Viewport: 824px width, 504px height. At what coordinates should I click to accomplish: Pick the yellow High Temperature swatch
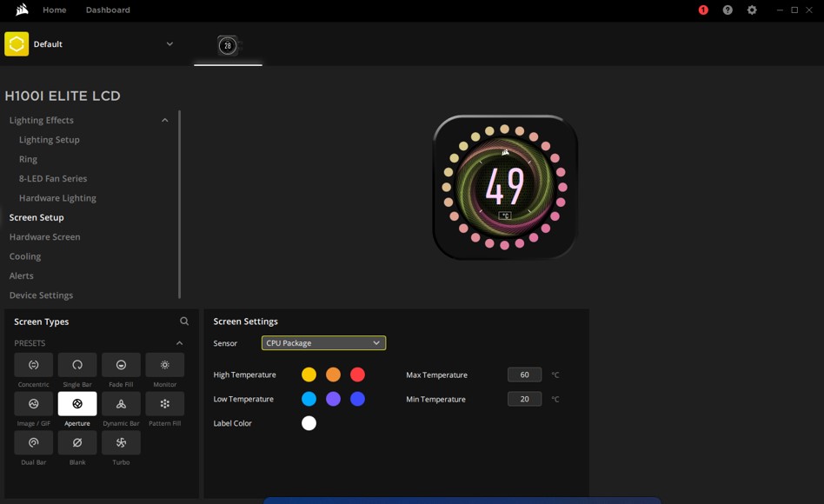tap(309, 375)
